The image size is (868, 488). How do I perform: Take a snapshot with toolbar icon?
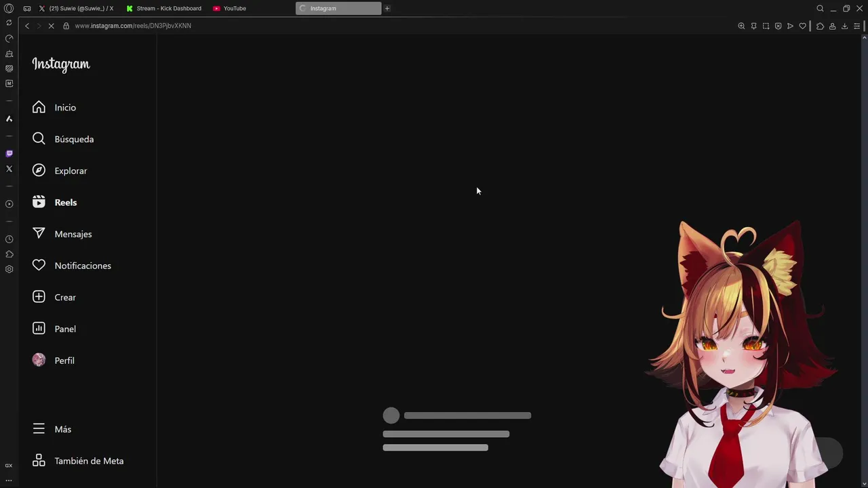point(766,26)
